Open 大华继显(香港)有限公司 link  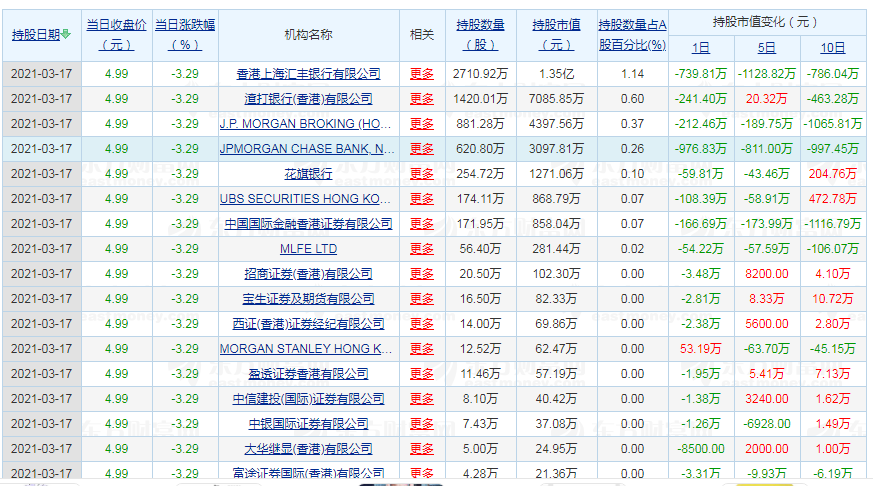tap(308, 449)
